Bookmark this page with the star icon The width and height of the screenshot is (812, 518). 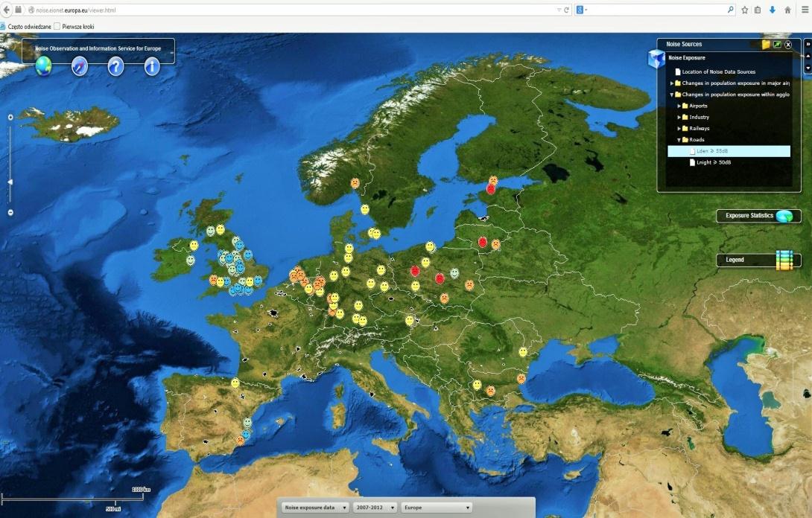[745, 10]
